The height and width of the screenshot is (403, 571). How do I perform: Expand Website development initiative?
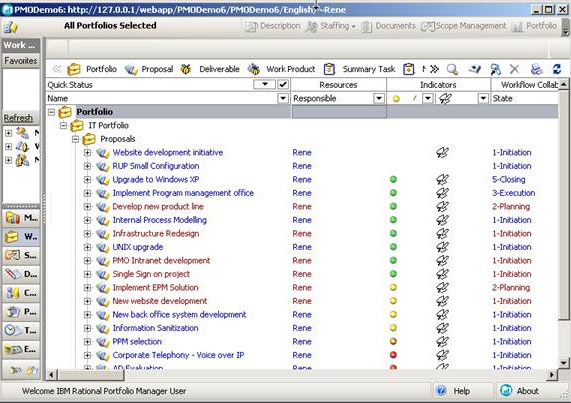pos(87,153)
